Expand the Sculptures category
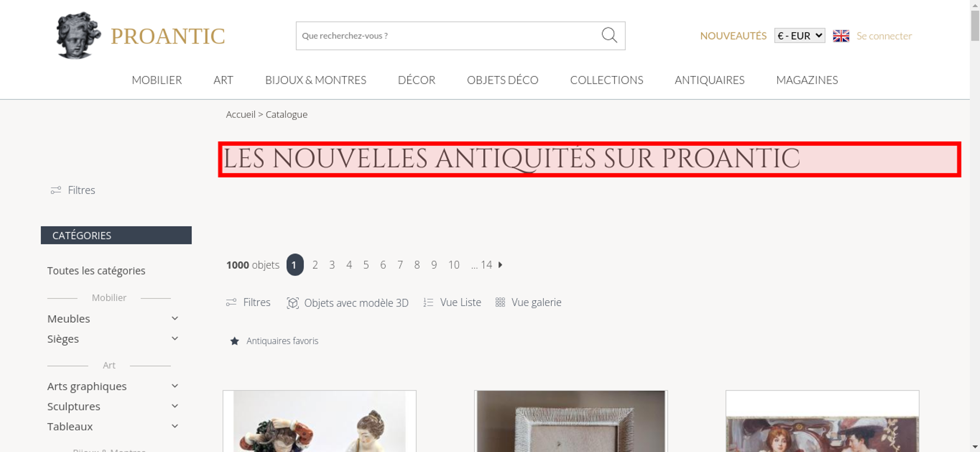The width and height of the screenshot is (980, 452). pyautogui.click(x=174, y=406)
